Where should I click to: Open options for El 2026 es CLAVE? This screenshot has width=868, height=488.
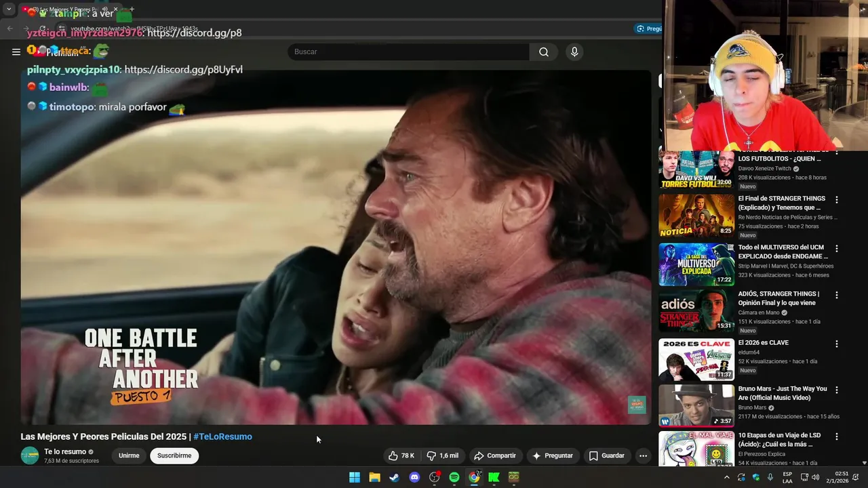pyautogui.click(x=836, y=344)
